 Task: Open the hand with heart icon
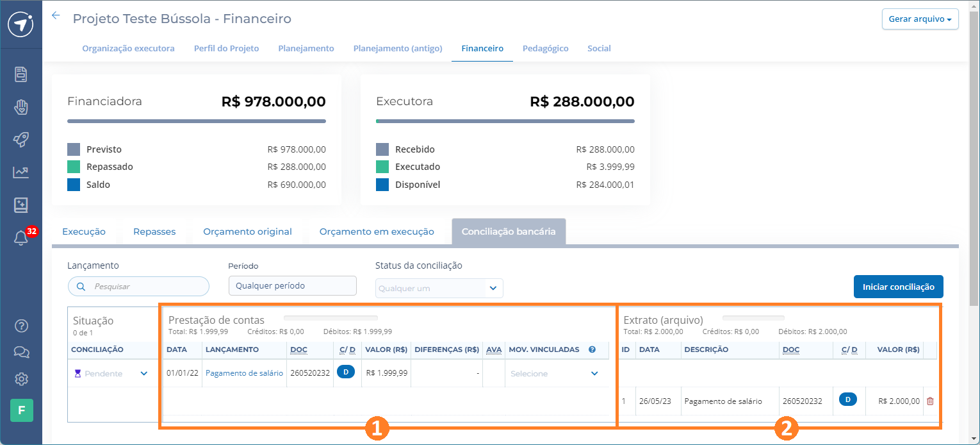(x=21, y=106)
